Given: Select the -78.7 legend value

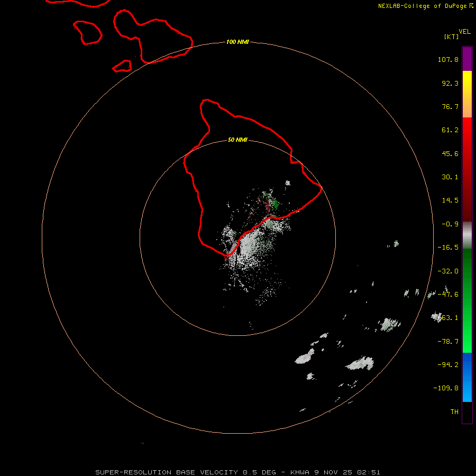Looking at the screenshot, I should (448, 342).
